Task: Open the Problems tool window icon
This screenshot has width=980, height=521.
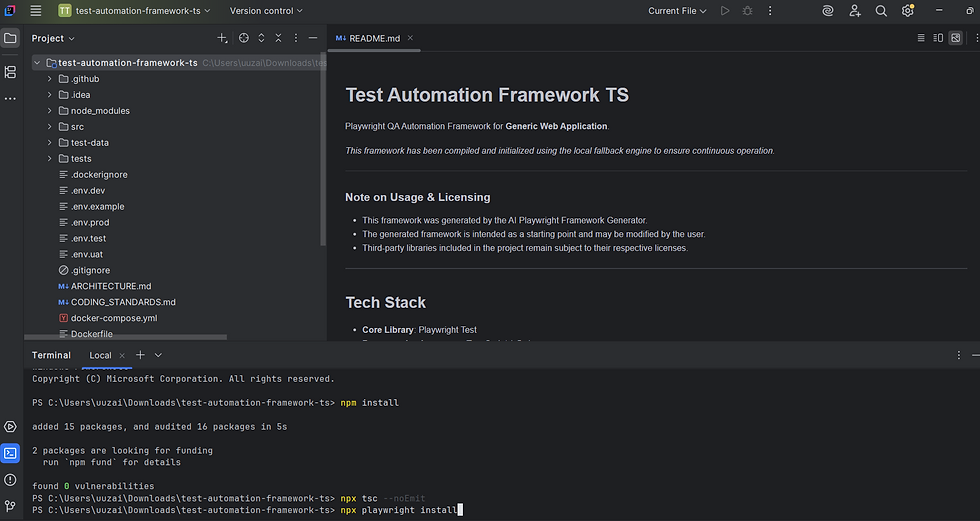Action: [x=10, y=480]
